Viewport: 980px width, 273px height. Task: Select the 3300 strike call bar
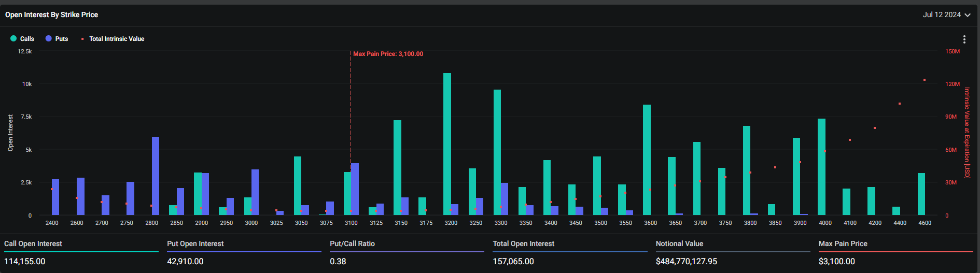pyautogui.click(x=497, y=152)
